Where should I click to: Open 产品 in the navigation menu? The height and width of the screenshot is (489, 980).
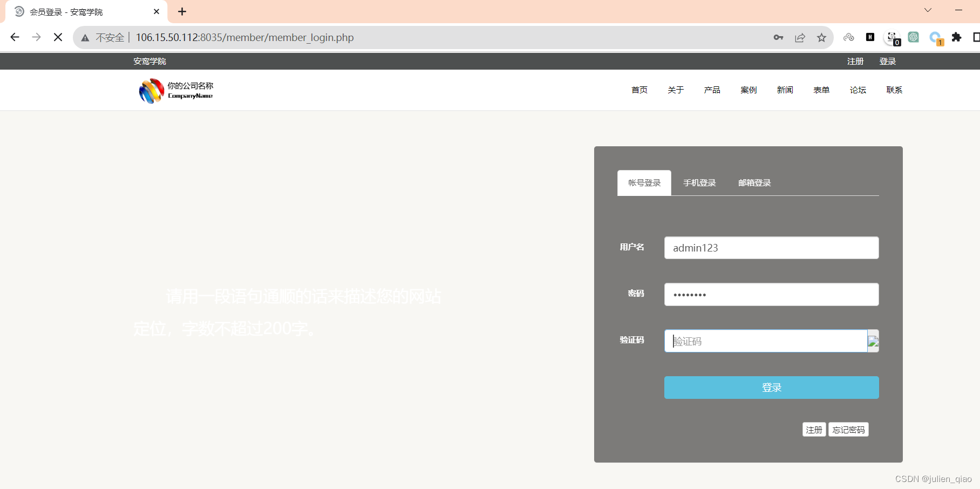(712, 90)
